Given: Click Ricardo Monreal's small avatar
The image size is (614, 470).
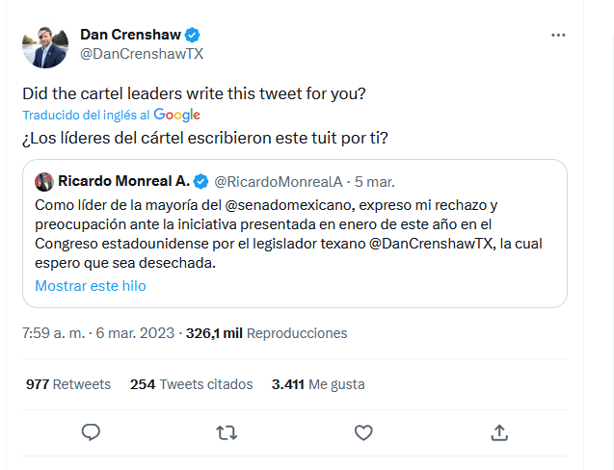Looking at the screenshot, I should coord(44,181).
